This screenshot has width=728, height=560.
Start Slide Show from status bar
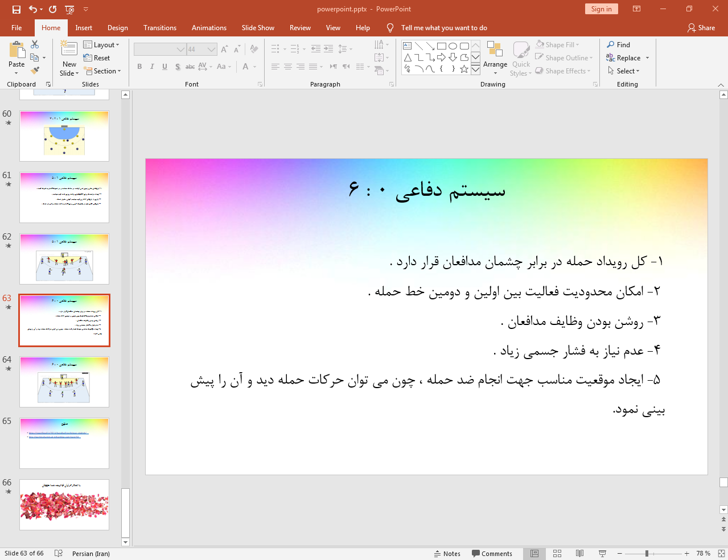(x=602, y=553)
